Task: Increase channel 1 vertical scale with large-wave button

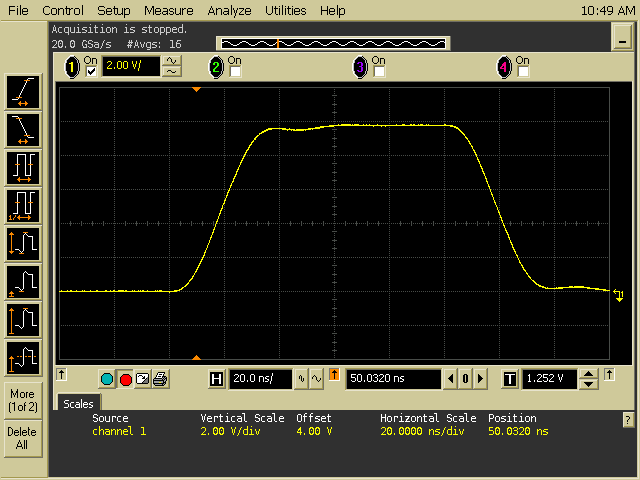Action: [x=172, y=61]
